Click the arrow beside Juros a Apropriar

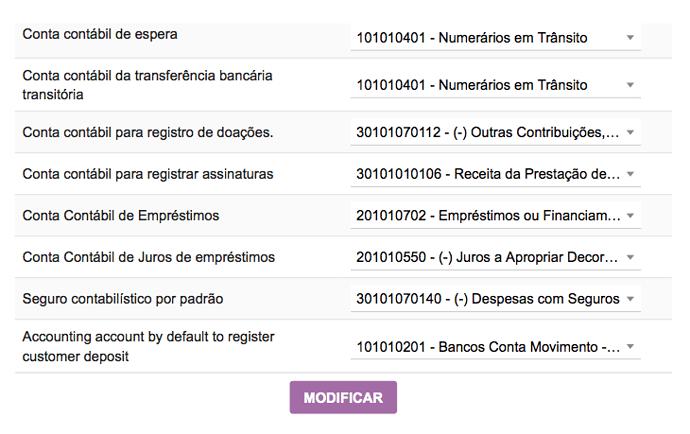point(630,257)
